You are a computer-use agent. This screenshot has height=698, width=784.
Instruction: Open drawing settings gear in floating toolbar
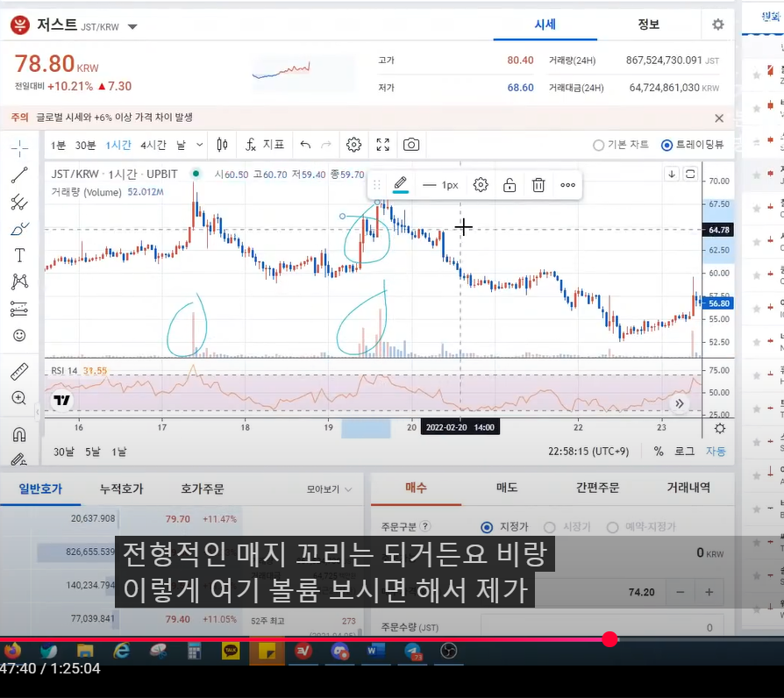[481, 185]
